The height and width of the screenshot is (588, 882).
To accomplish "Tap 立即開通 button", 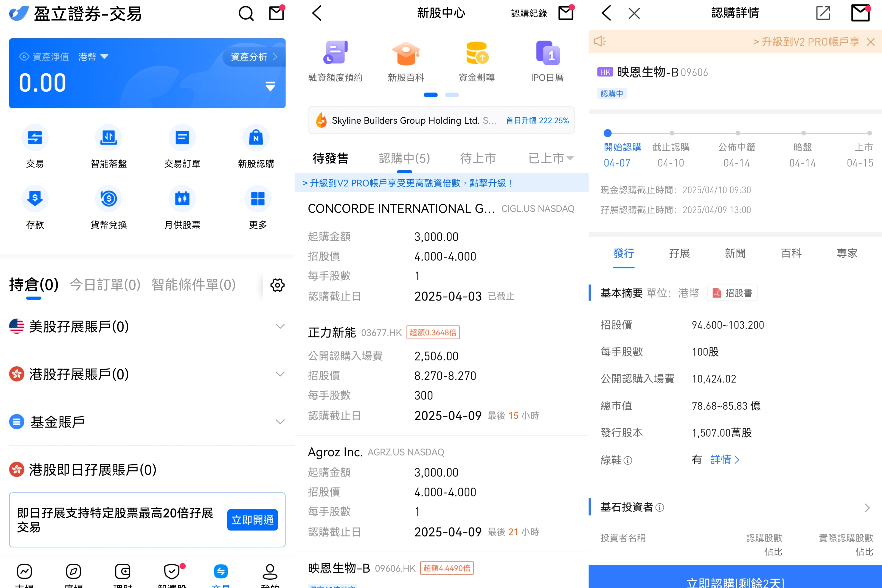I will (253, 520).
